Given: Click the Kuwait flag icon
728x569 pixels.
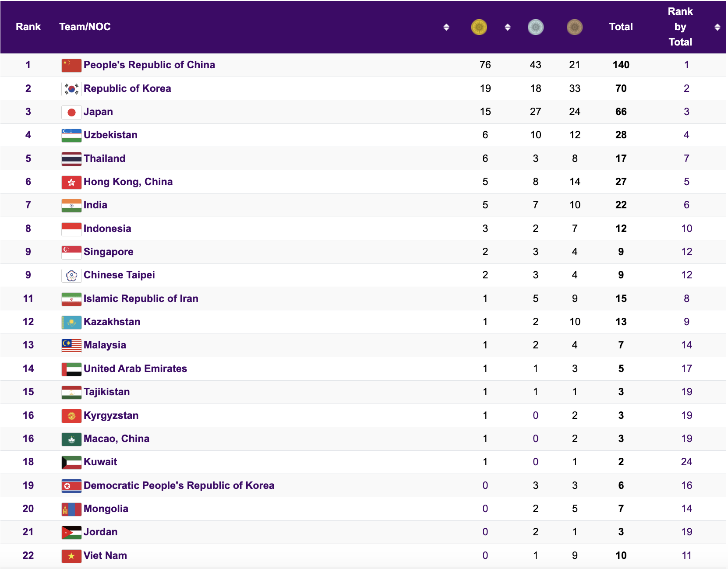Looking at the screenshot, I should 71,462.
